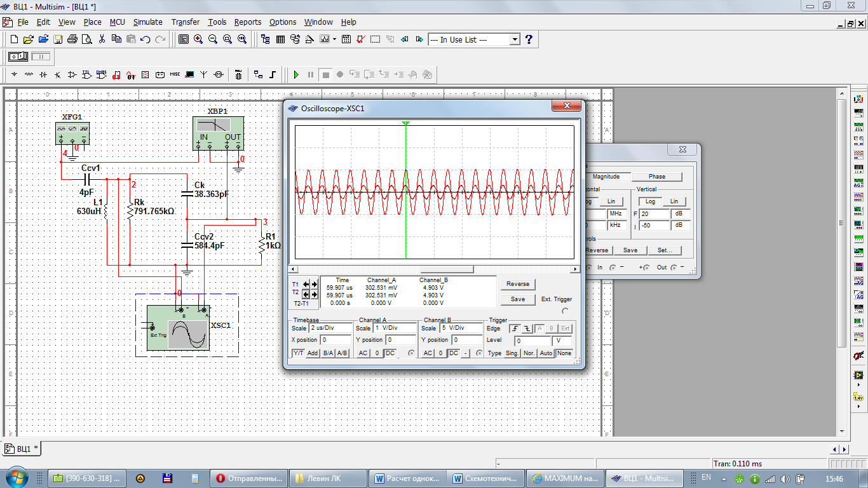Click the EN language indicator in tray
This screenshot has width=868, height=488.
click(x=707, y=477)
